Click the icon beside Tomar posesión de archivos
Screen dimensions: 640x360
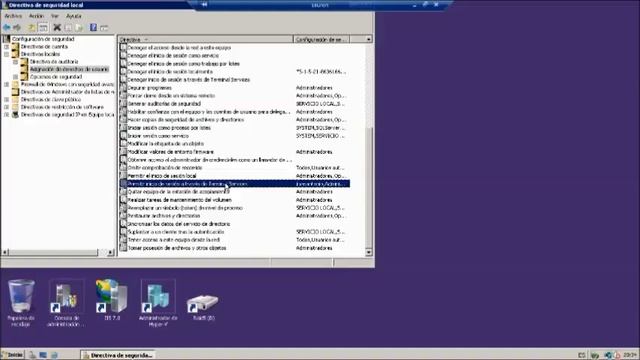pos(123,248)
